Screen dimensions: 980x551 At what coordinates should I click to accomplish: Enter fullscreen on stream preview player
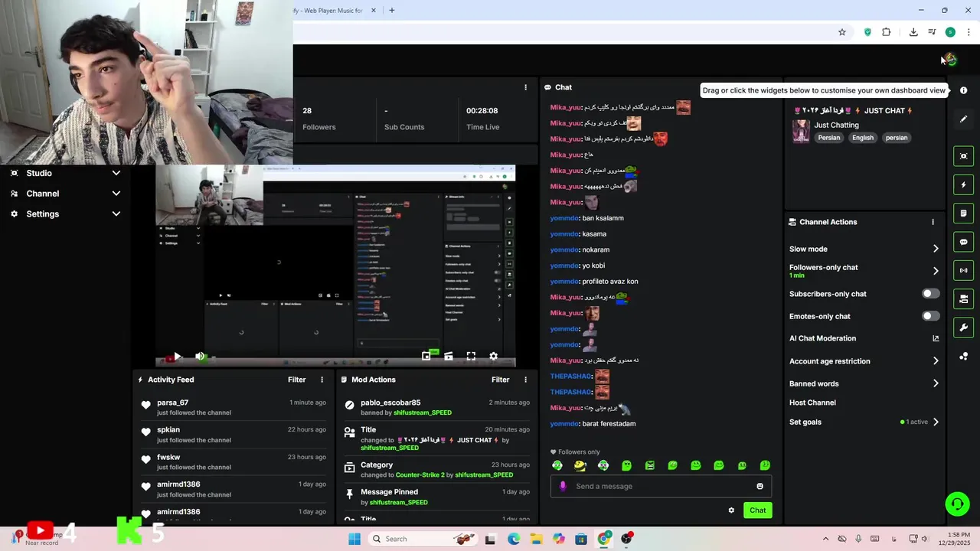[471, 357]
